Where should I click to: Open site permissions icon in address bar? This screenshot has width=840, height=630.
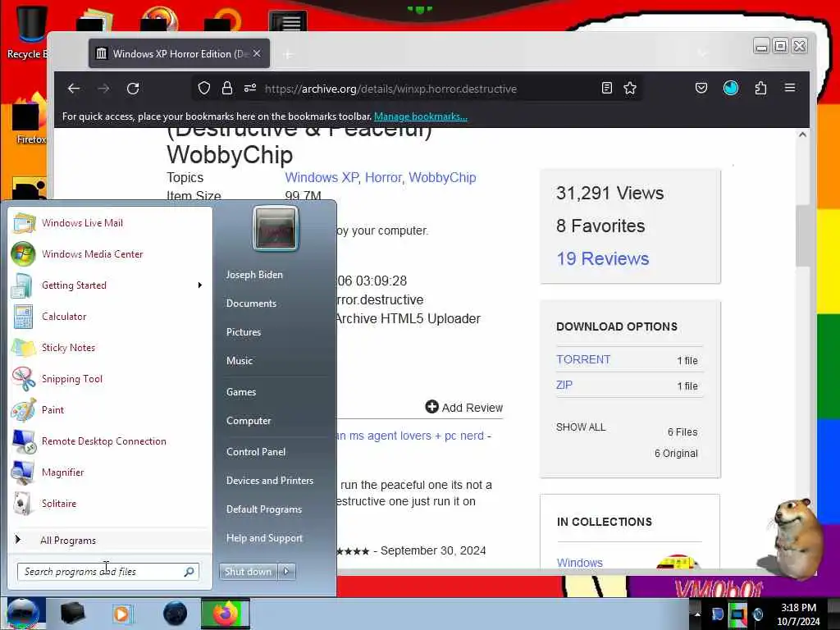[x=250, y=88]
